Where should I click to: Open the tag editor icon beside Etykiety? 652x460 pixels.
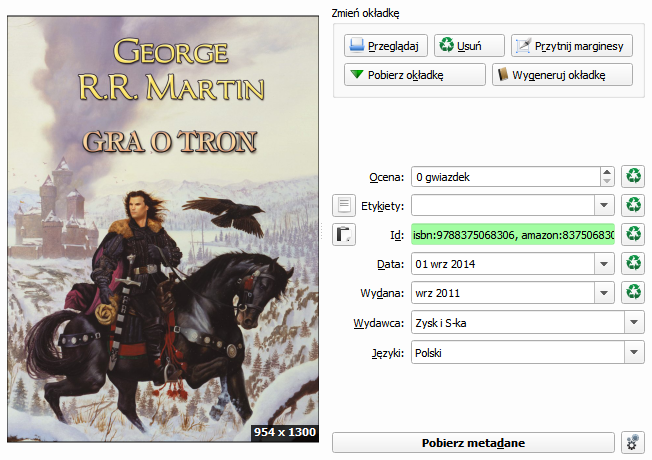pos(344,205)
